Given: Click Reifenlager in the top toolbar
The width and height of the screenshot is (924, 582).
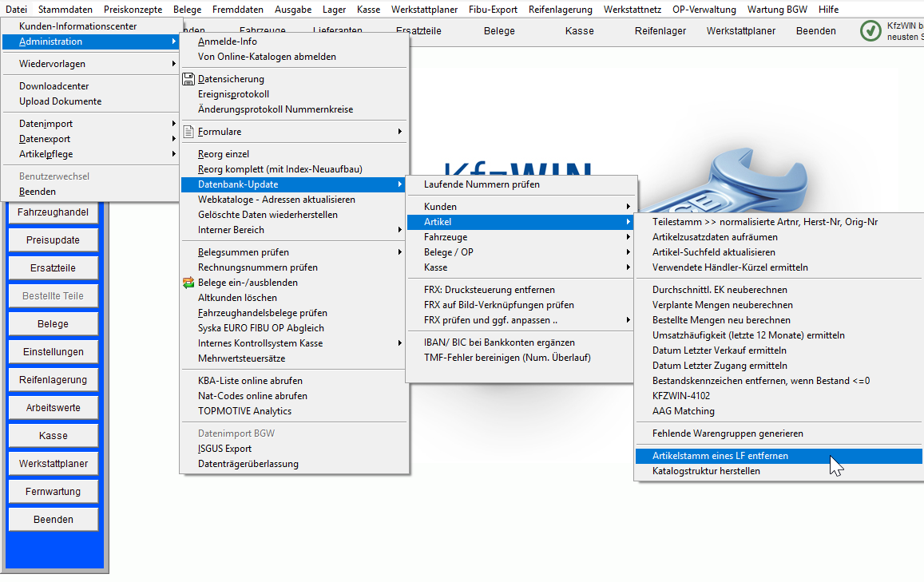Looking at the screenshot, I should point(660,31).
